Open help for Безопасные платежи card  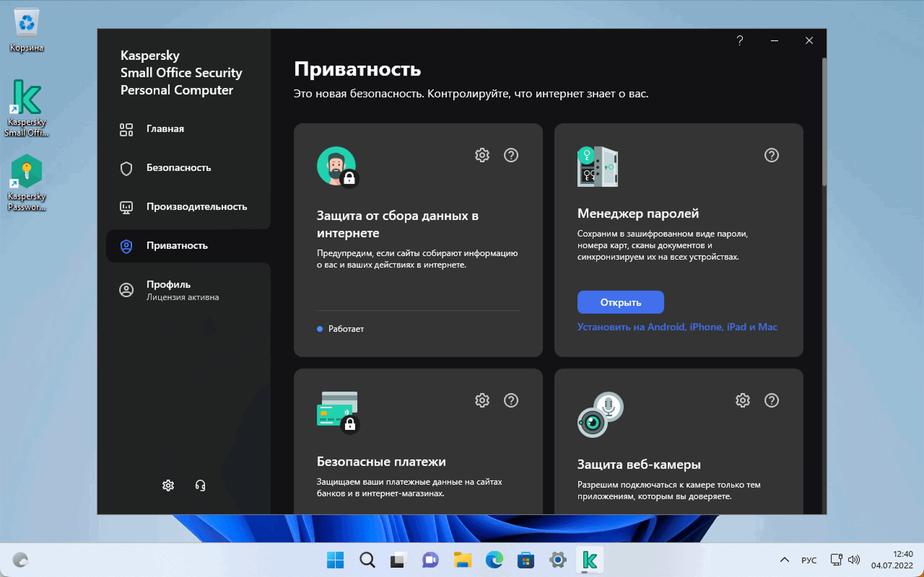(511, 400)
